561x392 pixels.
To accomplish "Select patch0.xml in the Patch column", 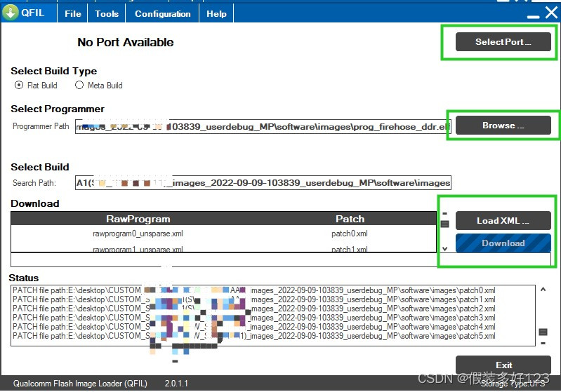I will [x=349, y=234].
